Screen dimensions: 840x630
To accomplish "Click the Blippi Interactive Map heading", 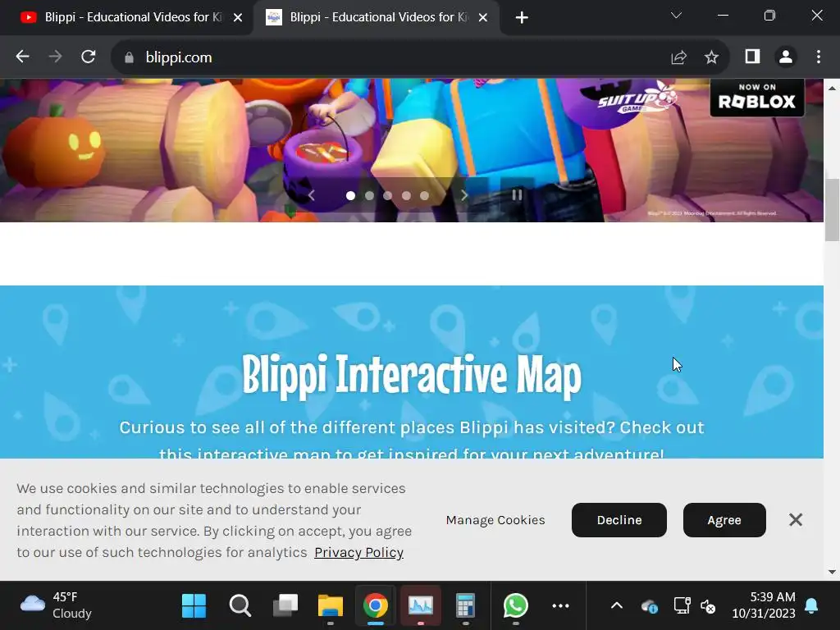I will pos(412,376).
